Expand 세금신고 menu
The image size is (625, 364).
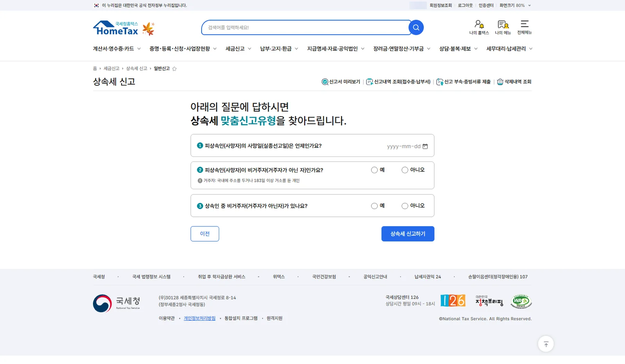click(x=238, y=49)
